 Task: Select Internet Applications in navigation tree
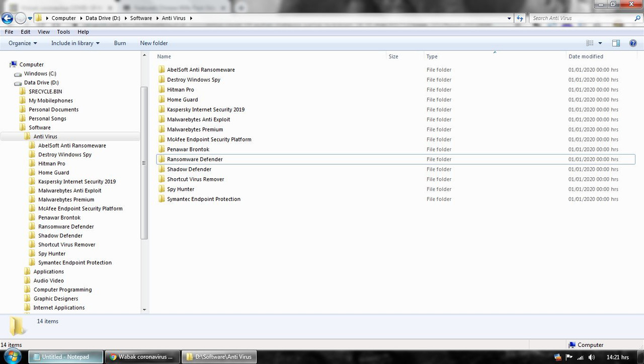pyautogui.click(x=59, y=308)
